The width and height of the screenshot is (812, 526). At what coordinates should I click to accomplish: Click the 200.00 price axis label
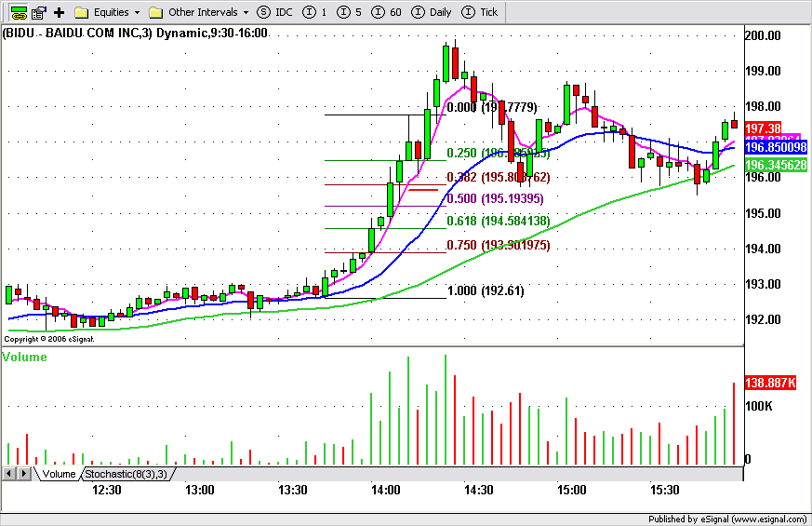tap(763, 35)
